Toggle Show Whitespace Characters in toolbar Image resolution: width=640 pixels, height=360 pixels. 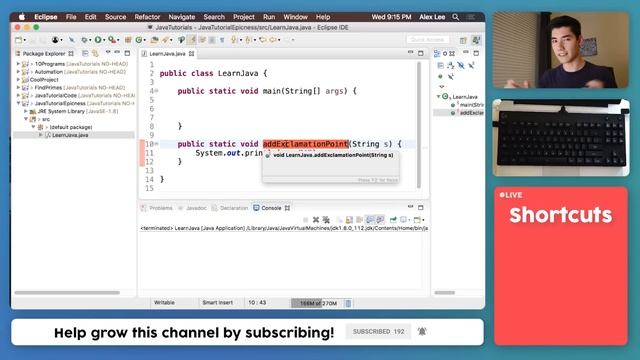tap(222, 40)
